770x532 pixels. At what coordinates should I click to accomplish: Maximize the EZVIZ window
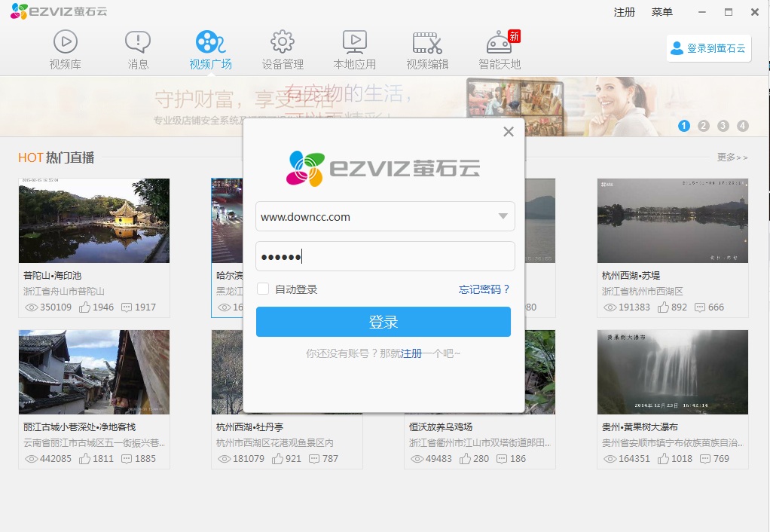(729, 12)
